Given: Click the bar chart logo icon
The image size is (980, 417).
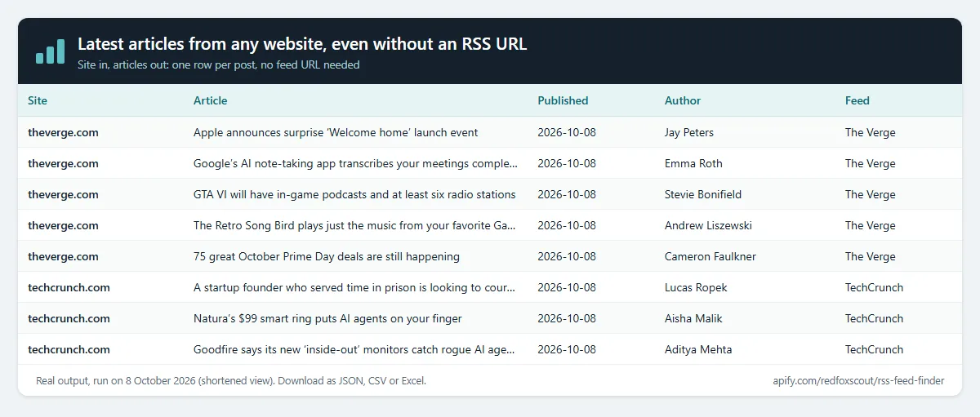Looking at the screenshot, I should [x=50, y=51].
